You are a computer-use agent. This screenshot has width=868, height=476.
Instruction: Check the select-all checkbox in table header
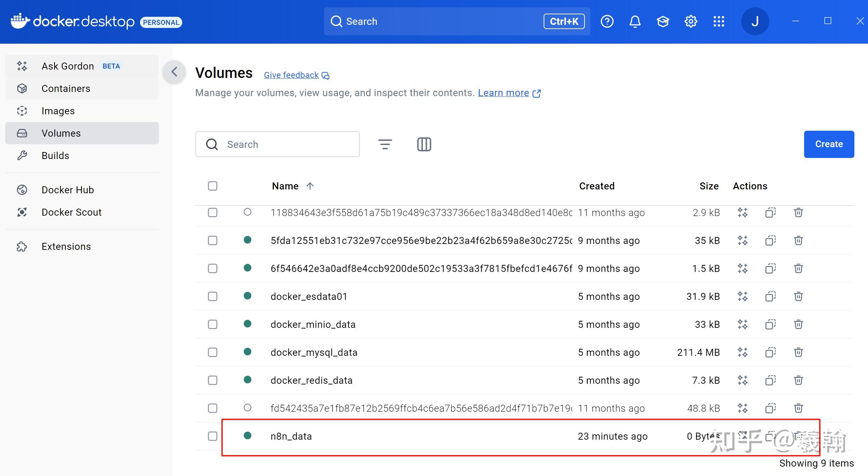click(x=212, y=186)
